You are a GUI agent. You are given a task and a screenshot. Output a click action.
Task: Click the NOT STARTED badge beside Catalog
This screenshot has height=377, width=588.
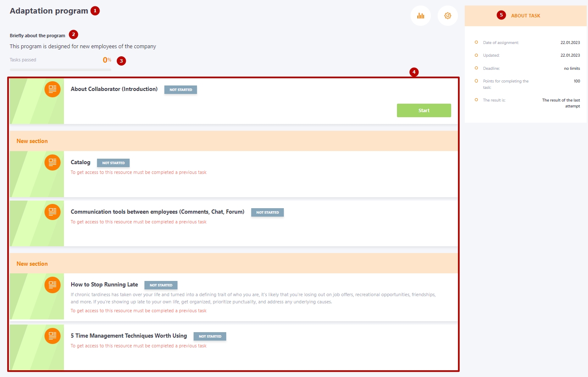point(114,163)
